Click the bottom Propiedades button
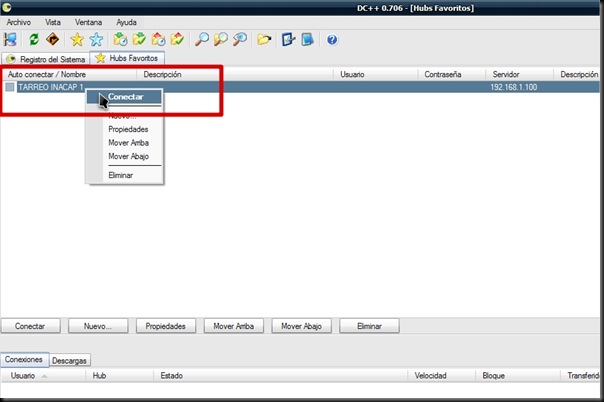Screen dimensions: 604x402 tap(166, 326)
